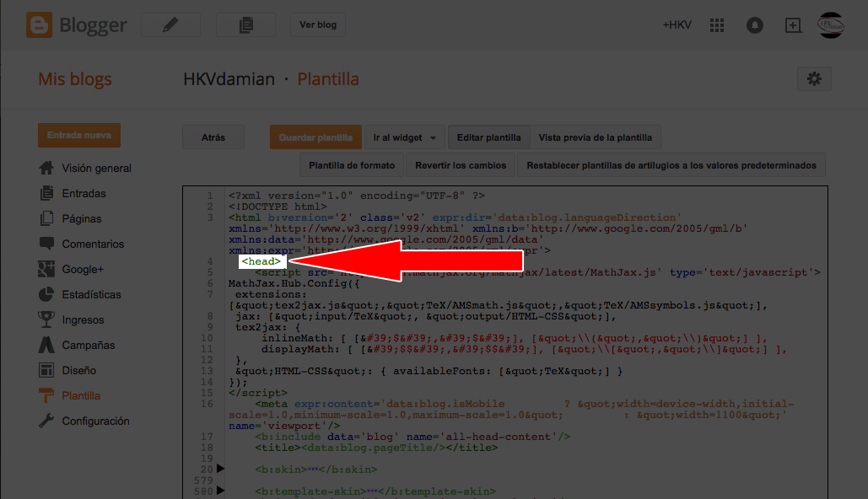
Task: Click the inlineMath code line
Action: [515, 338]
